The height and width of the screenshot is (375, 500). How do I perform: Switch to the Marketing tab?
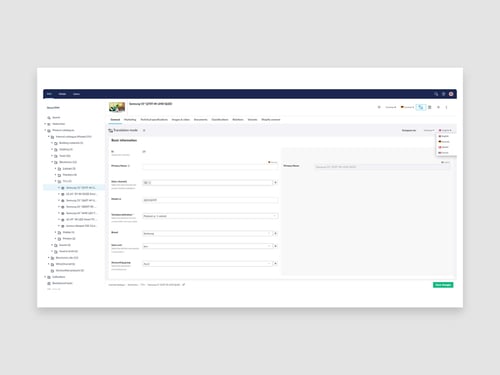point(130,120)
